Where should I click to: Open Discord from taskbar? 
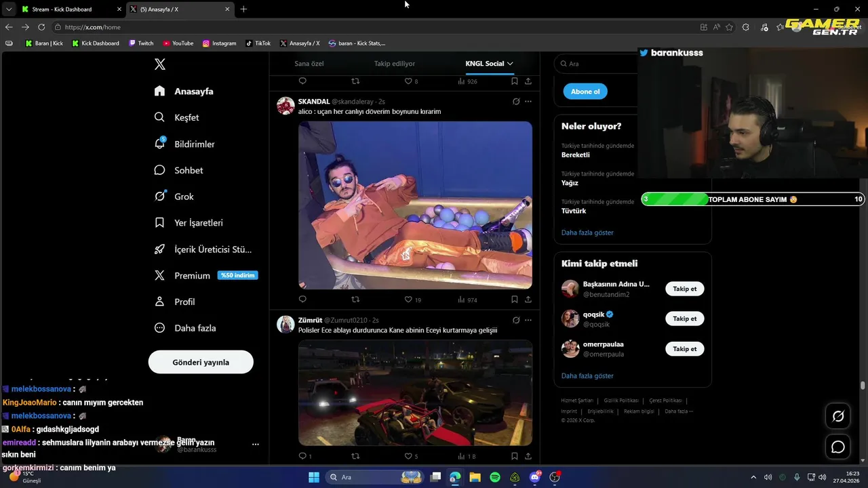(x=535, y=477)
